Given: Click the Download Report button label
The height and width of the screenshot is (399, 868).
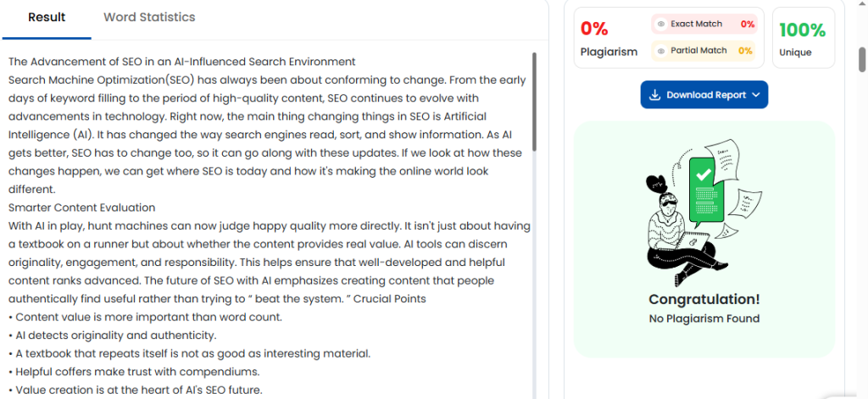Looking at the screenshot, I should point(706,95).
